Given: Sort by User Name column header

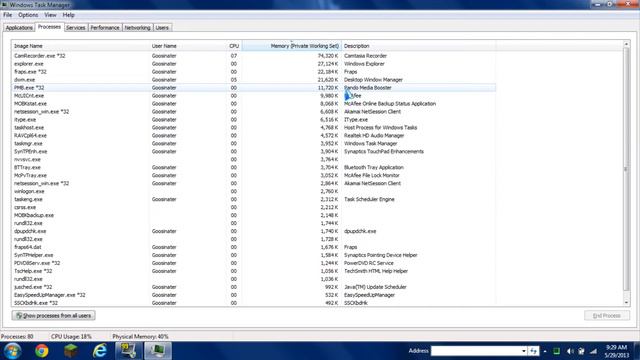Looking at the screenshot, I should point(188,46).
